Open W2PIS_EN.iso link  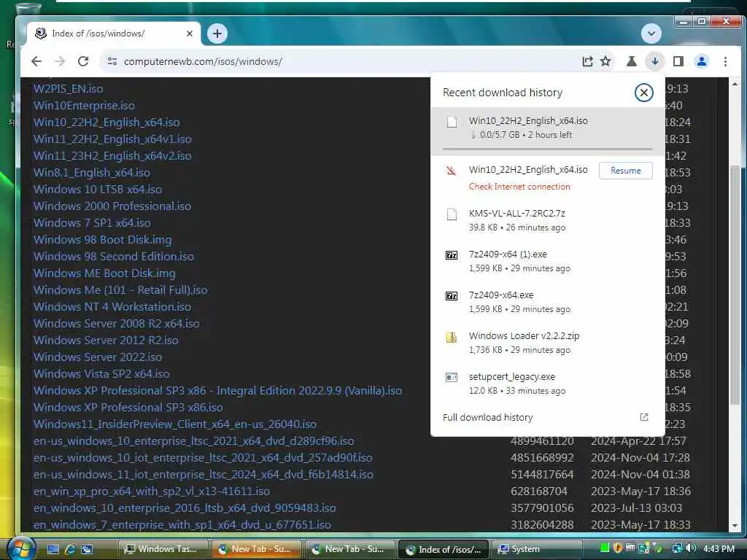(68, 88)
